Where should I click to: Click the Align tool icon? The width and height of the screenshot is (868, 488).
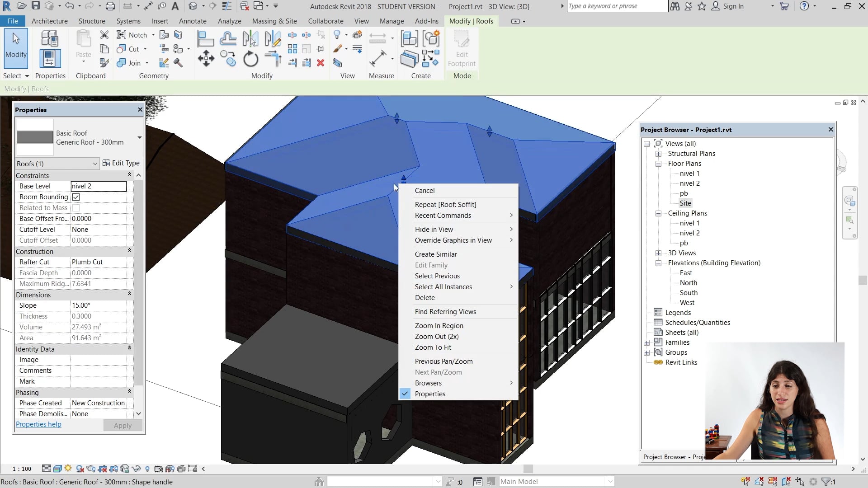click(x=207, y=38)
